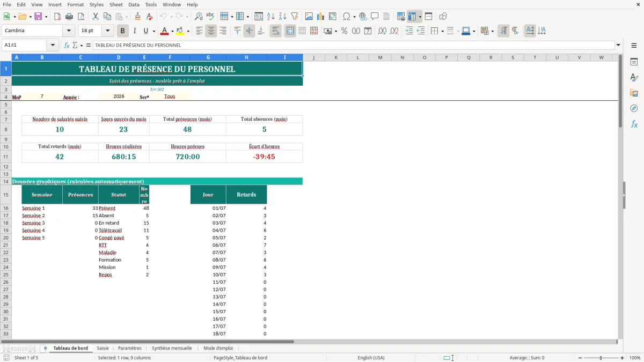Open font color dropdown arrow

[x=172, y=32]
